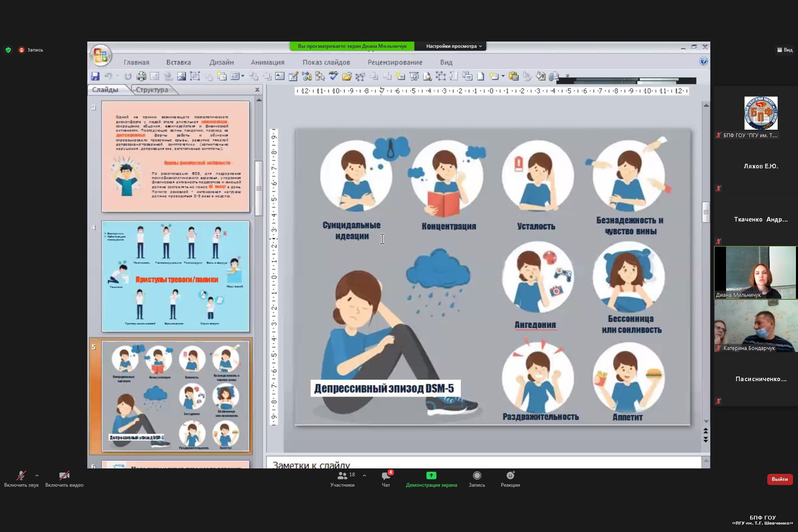
Task: Click the red Выйти button
Action: pos(780,479)
